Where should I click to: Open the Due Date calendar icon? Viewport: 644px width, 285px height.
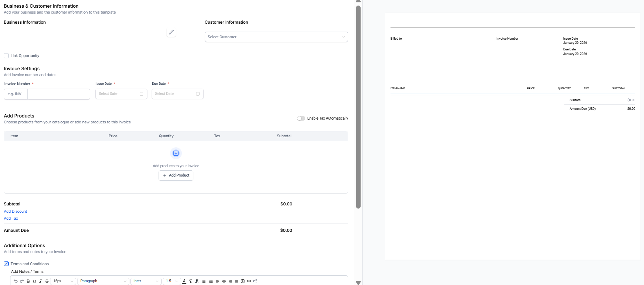(198, 94)
